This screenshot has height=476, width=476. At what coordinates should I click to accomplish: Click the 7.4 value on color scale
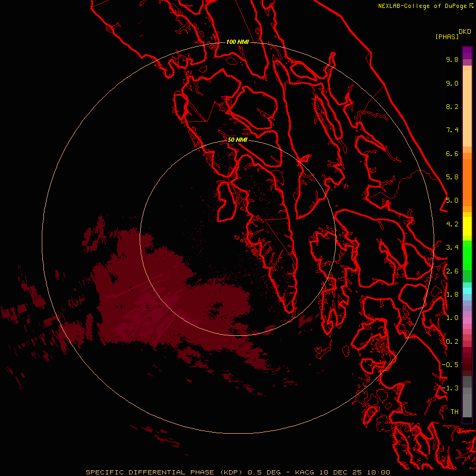point(452,130)
